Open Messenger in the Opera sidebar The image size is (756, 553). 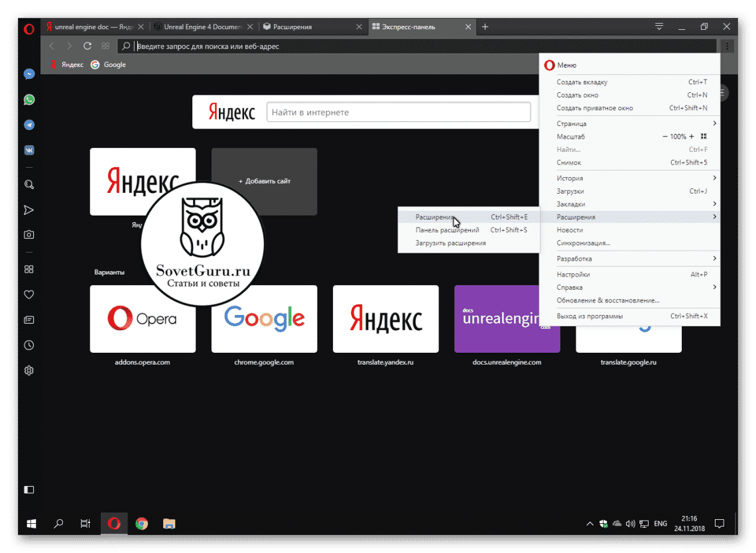[29, 74]
